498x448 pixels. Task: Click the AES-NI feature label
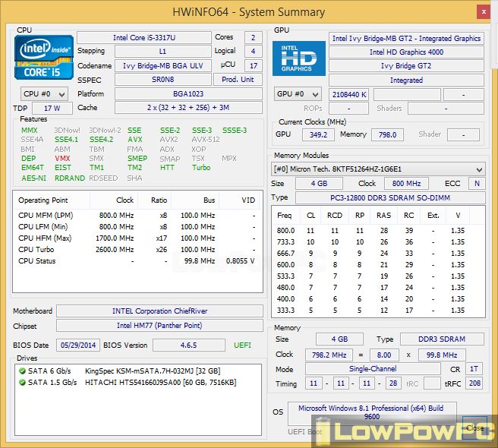click(x=33, y=178)
